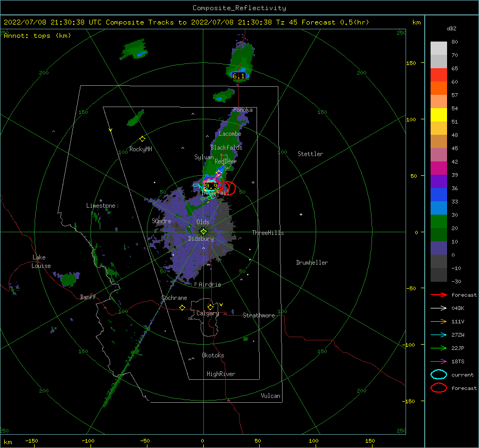Click the ThreeHills label
Image resolution: width=479 pixels, height=448 pixels.
click(268, 233)
